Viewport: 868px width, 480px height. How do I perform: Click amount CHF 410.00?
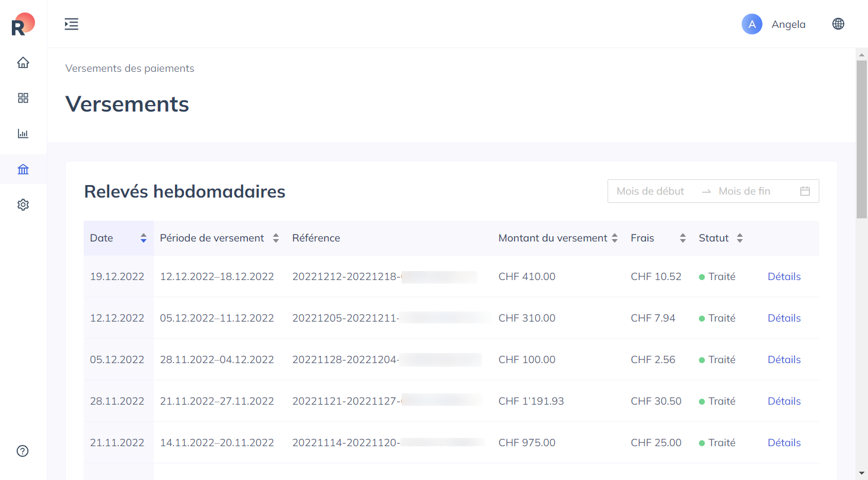tap(527, 276)
